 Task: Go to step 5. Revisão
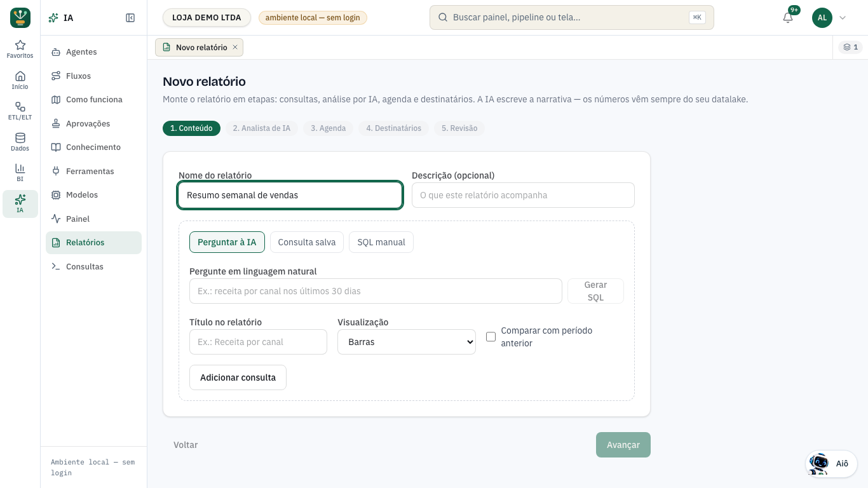(x=459, y=128)
